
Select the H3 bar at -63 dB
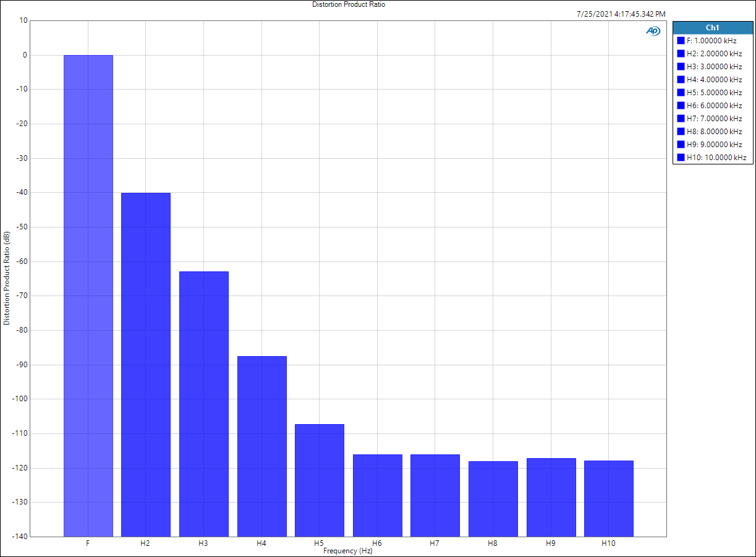coord(204,404)
